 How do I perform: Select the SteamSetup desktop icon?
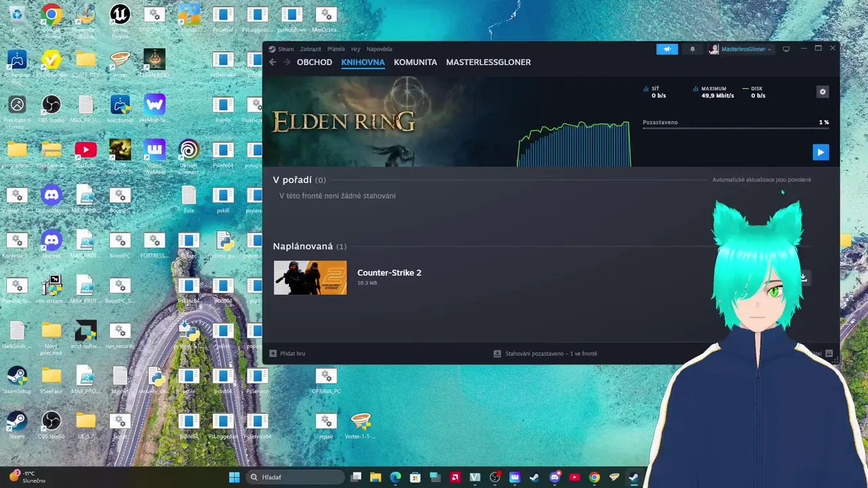click(17, 380)
